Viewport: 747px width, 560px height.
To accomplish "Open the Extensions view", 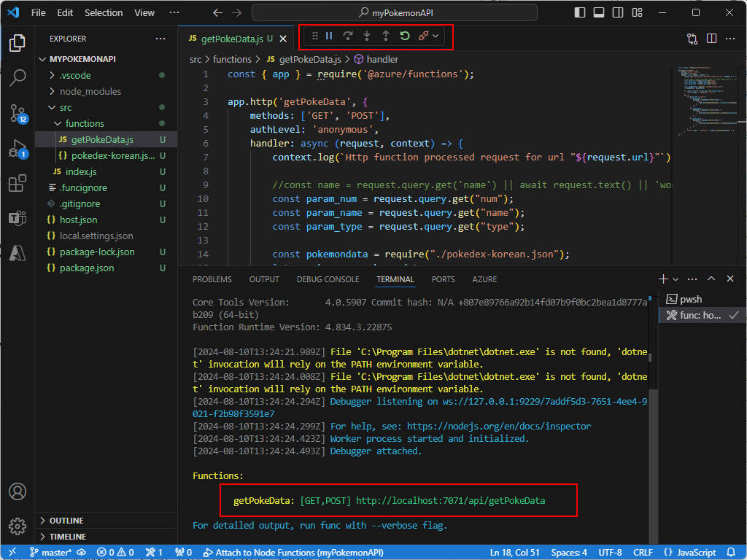I will 18,183.
